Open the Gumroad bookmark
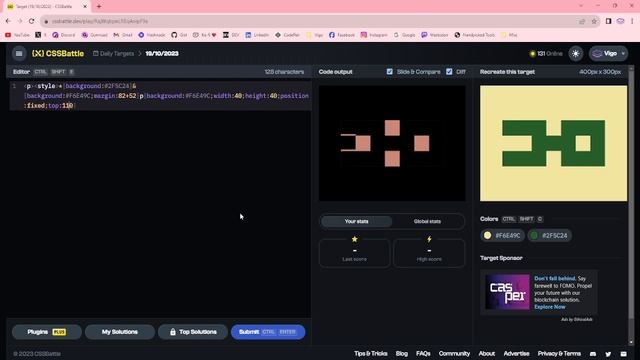 click(x=94, y=35)
